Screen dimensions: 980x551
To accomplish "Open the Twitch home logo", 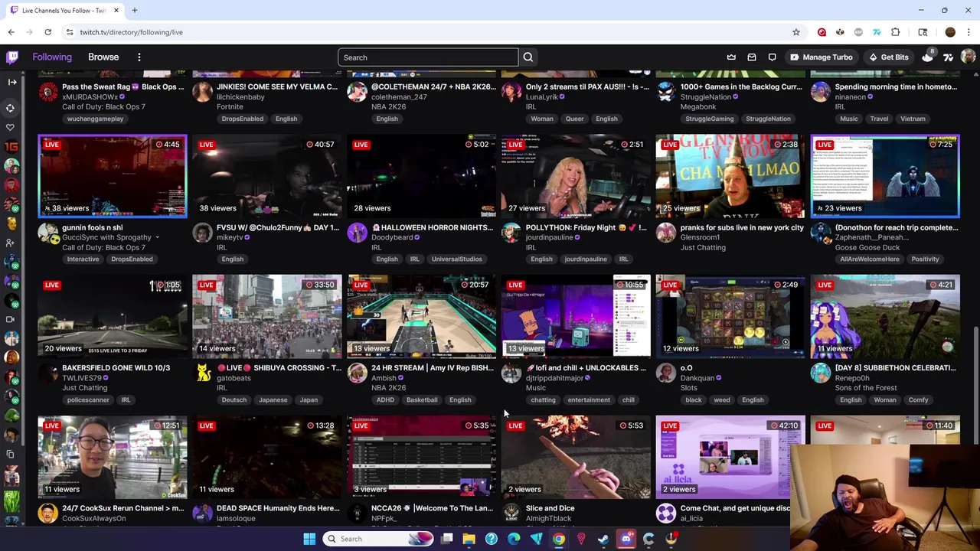I will pos(12,57).
